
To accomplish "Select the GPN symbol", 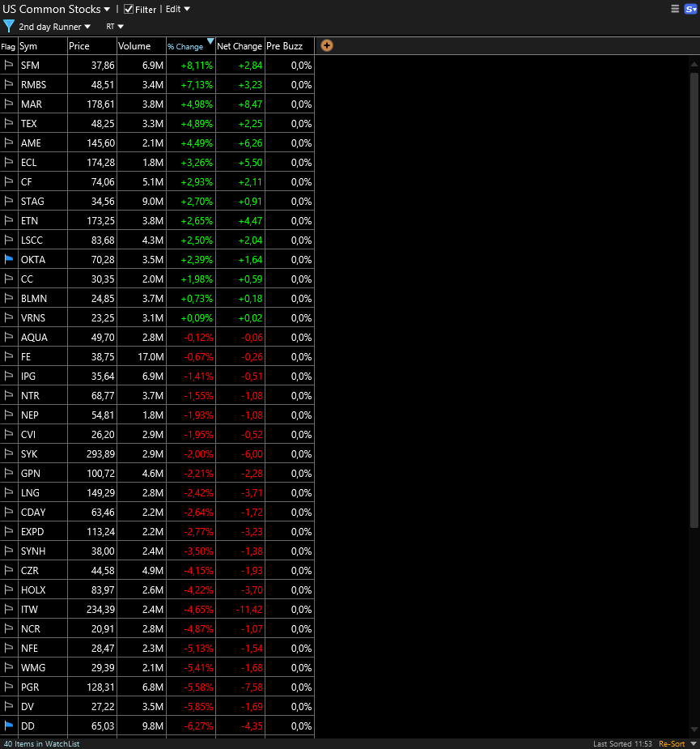I will click(x=31, y=474).
